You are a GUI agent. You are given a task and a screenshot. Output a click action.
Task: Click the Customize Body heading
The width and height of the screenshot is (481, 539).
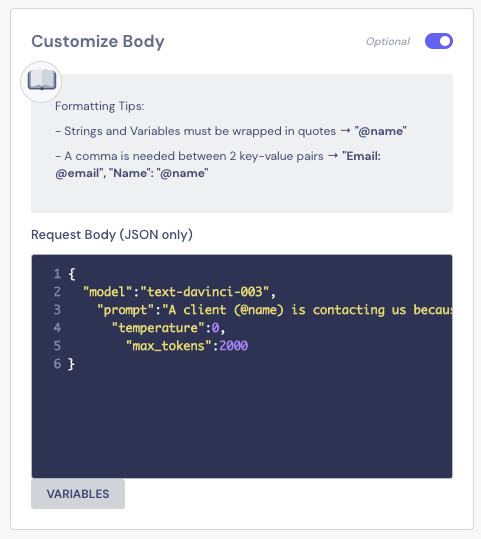(98, 42)
